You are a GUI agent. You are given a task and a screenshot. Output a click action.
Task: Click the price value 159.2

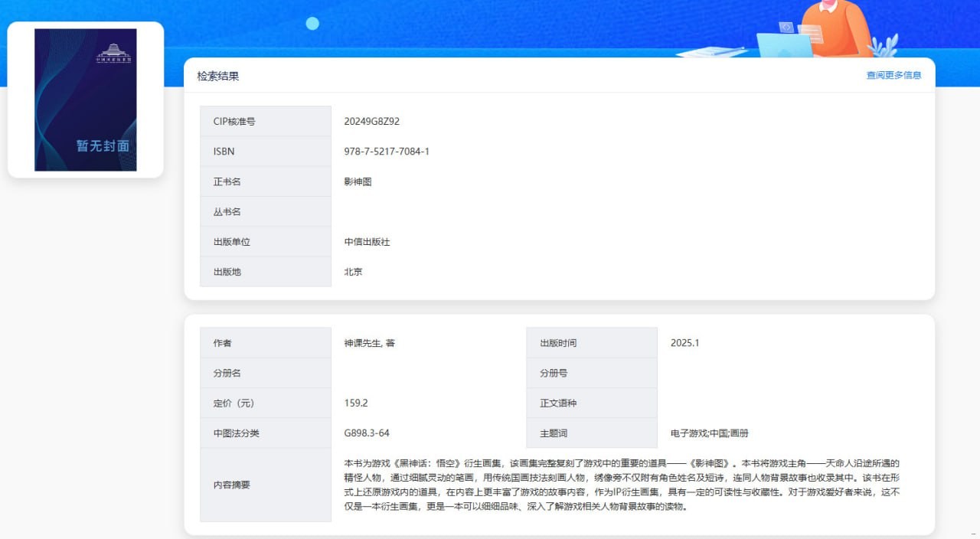click(x=356, y=403)
